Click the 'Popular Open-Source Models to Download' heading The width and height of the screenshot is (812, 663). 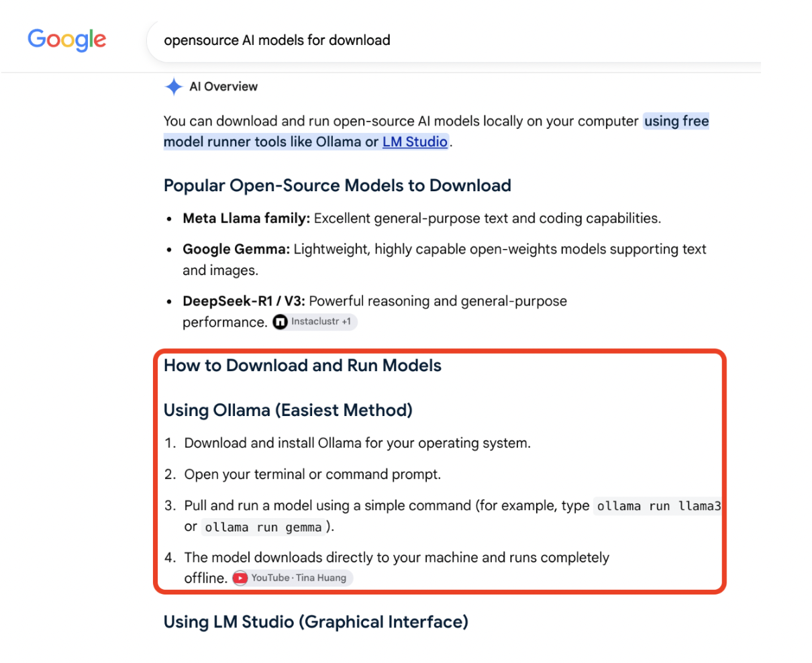coord(338,185)
